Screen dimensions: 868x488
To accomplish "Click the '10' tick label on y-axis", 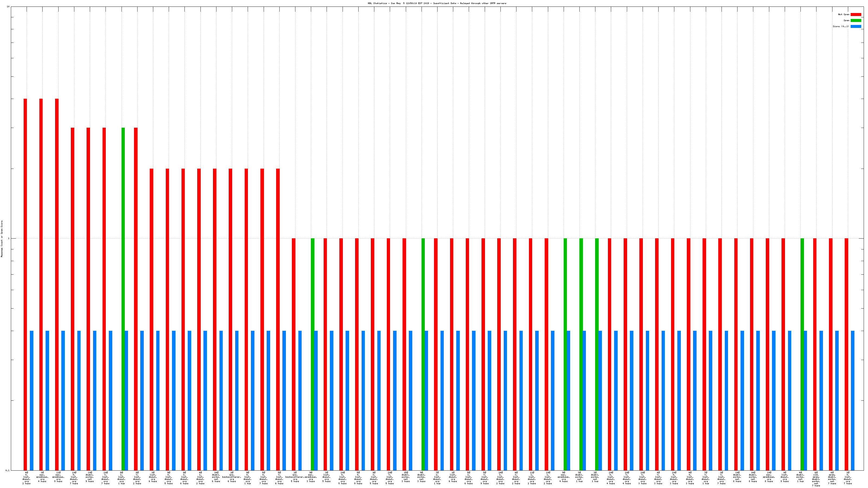I will pos(8,7).
